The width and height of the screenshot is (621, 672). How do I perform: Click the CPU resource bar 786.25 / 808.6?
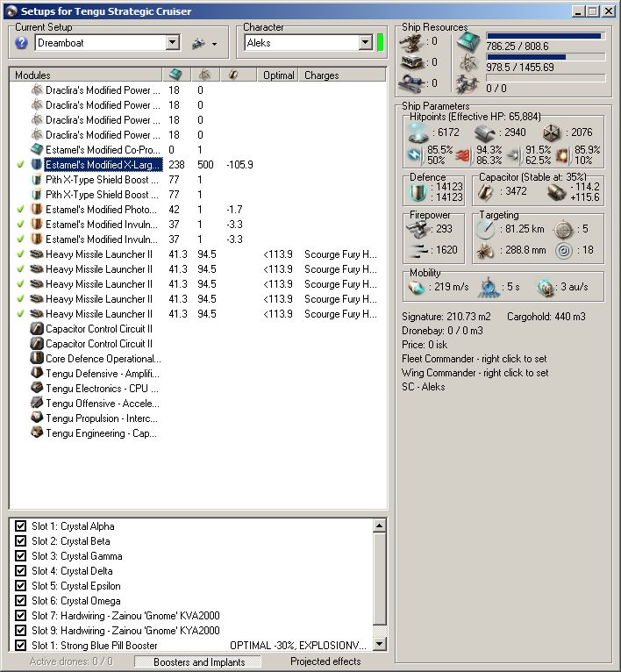[x=546, y=36]
